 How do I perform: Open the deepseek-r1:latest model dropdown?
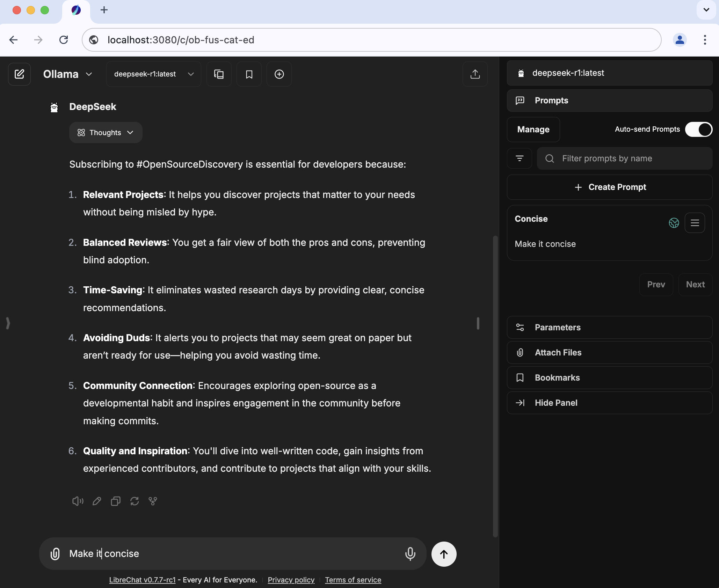click(154, 74)
